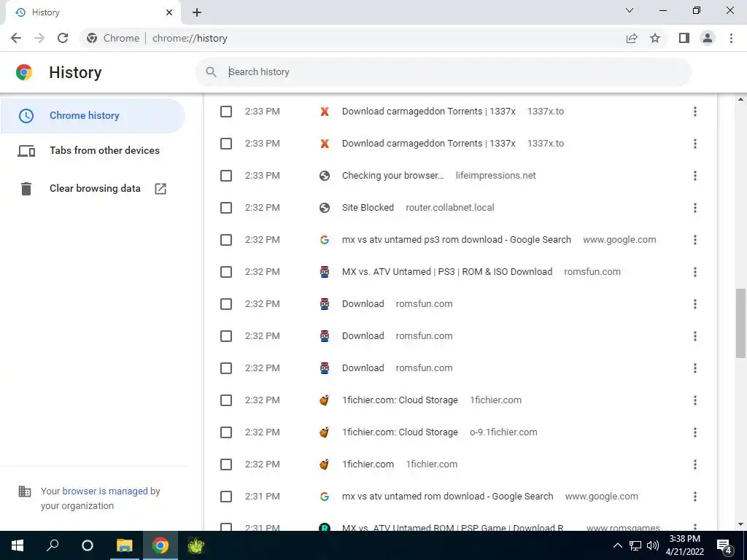This screenshot has height=560, width=747.
Task: Open more actions for untamed rom download search
Action: 695,497
